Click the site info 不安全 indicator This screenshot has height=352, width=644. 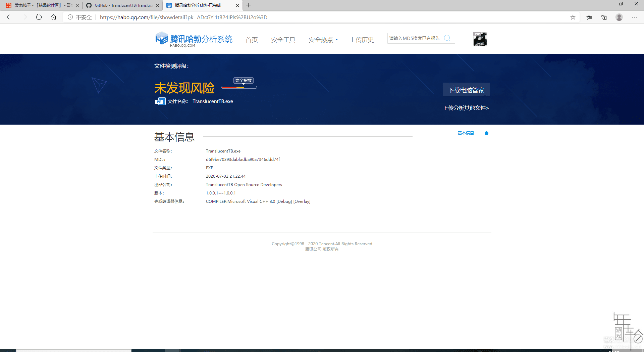pos(80,17)
